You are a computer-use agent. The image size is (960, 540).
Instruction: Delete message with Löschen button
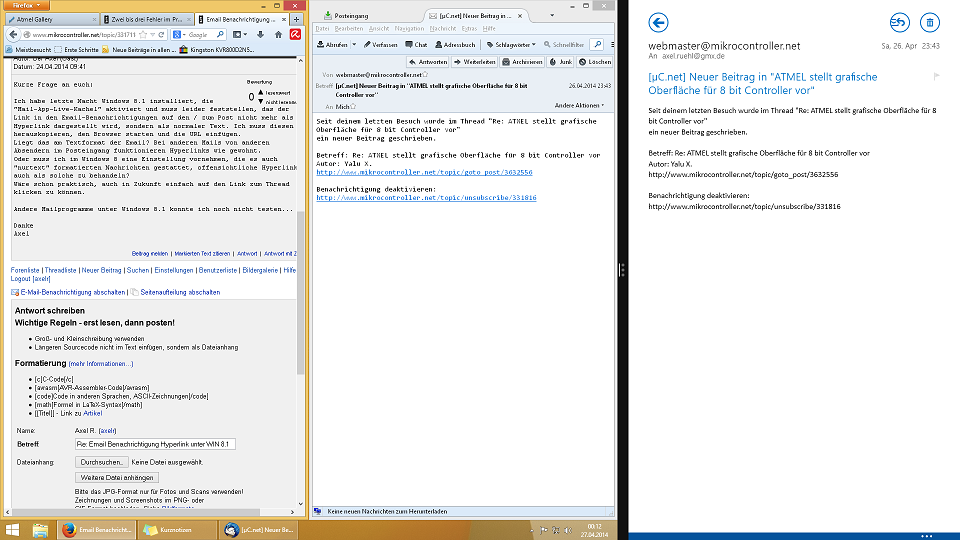click(x=594, y=62)
